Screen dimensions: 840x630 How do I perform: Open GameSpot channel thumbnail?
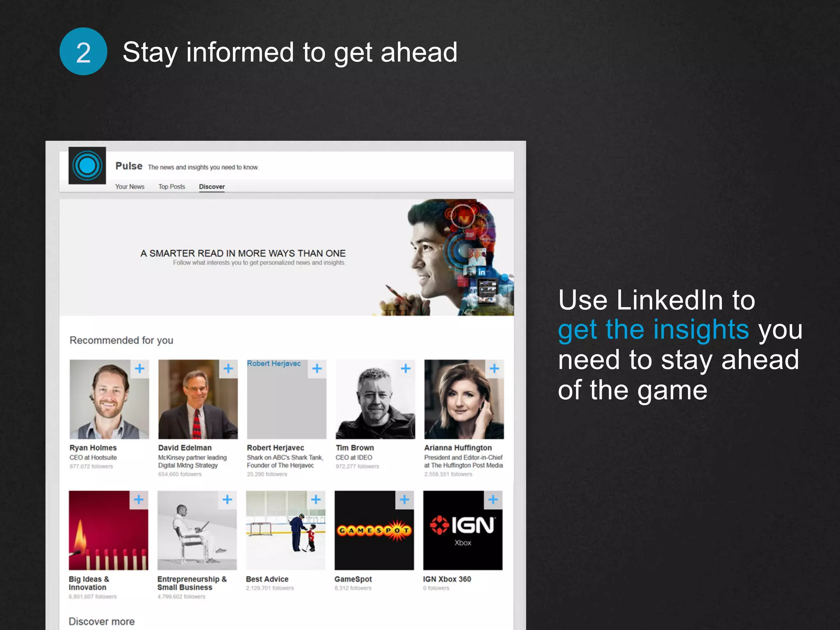(374, 530)
